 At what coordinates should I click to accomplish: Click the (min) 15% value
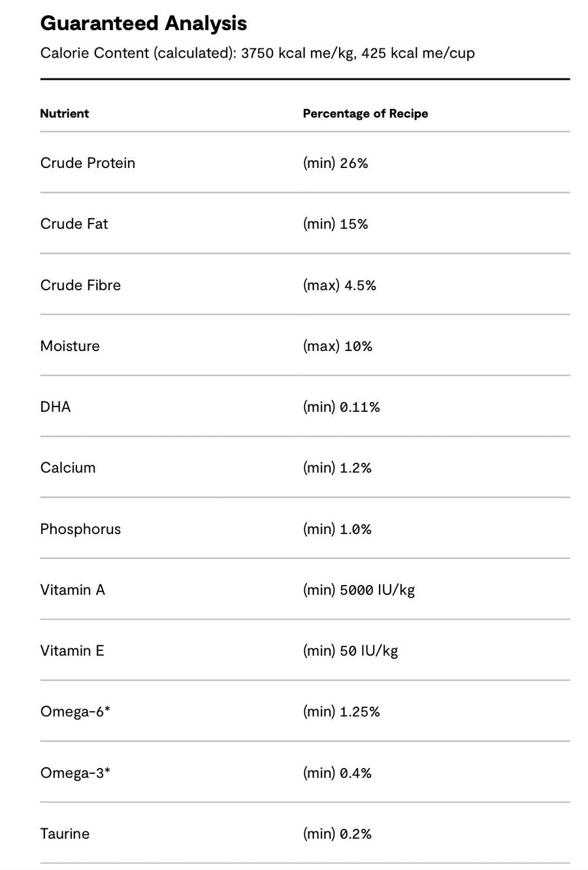pos(335,224)
